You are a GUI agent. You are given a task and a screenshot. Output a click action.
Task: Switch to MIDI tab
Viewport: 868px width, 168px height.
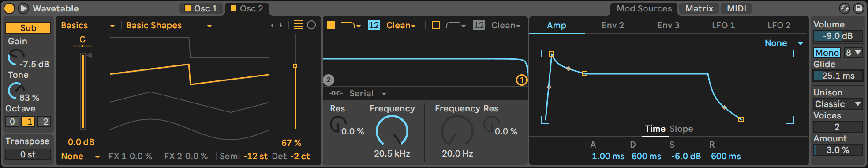click(737, 8)
